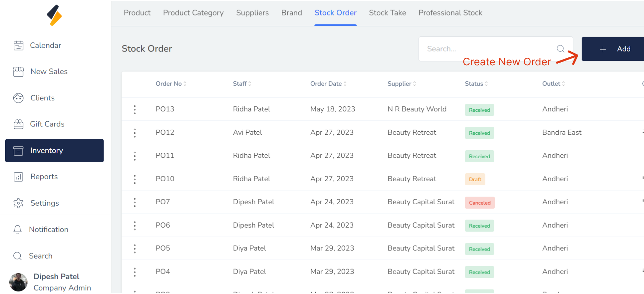Open the three-dot menu for PO13

coord(135,109)
